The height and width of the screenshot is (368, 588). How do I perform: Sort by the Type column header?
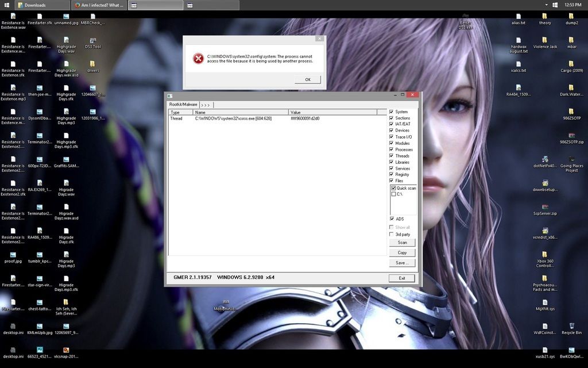(180, 112)
